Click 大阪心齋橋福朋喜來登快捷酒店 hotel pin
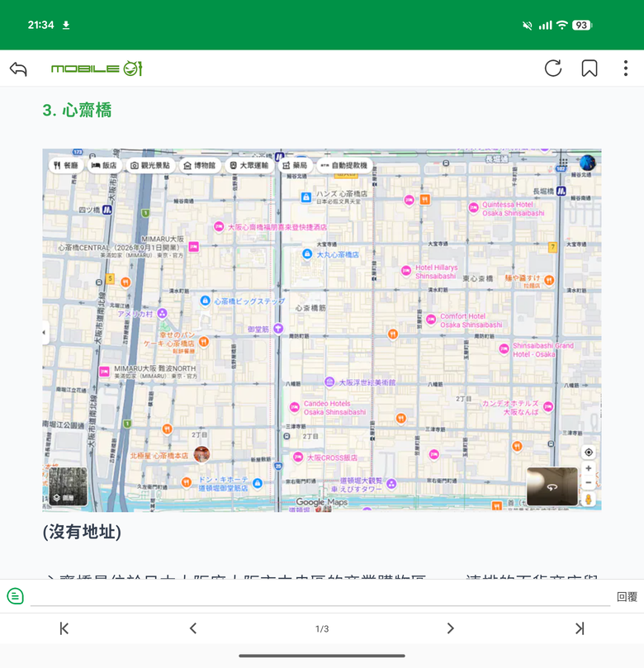This screenshot has width=644, height=668. coord(219,226)
